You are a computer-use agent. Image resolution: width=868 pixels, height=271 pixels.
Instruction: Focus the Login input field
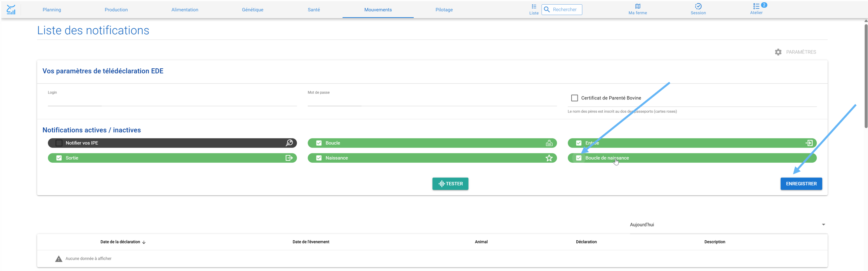172,101
